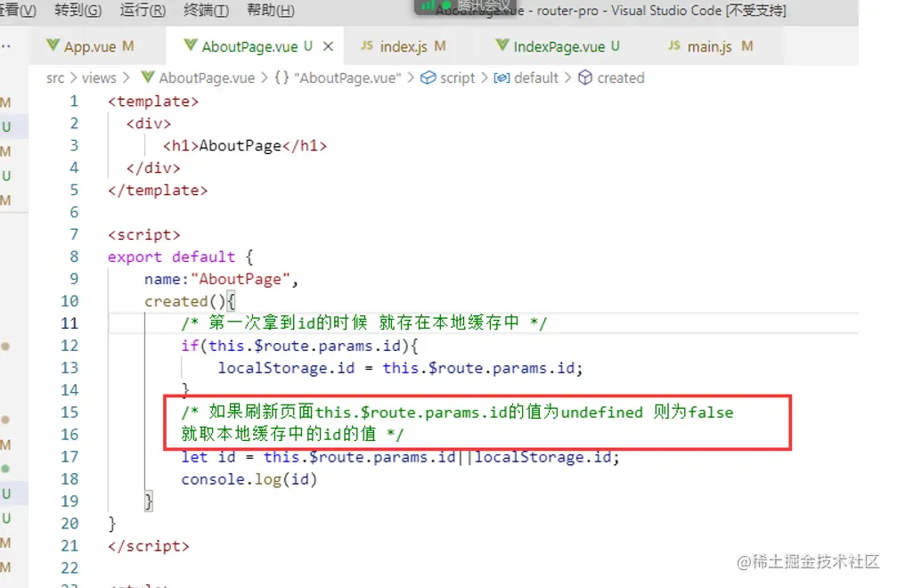Click the Vue icon on AboutPage.vue tab

(191, 45)
